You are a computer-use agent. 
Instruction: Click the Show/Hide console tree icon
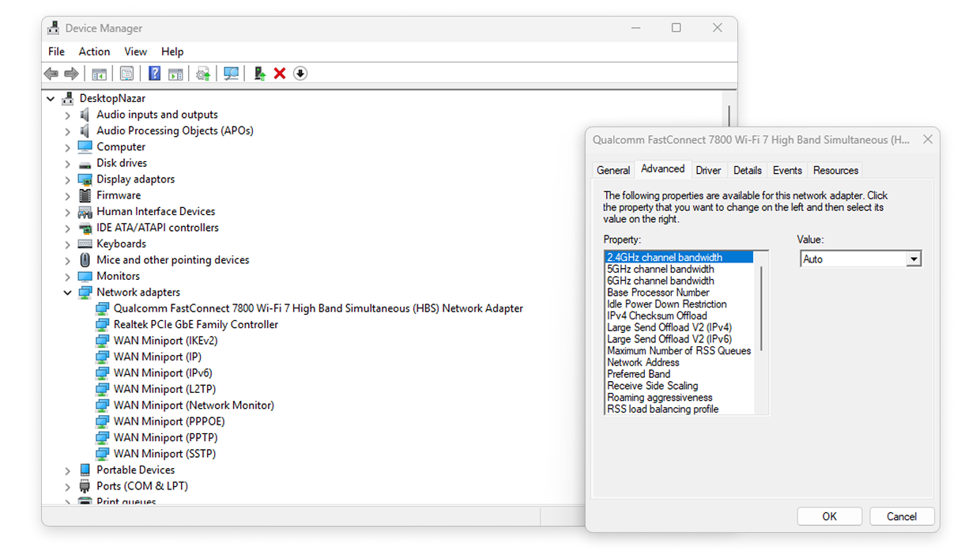click(x=100, y=73)
